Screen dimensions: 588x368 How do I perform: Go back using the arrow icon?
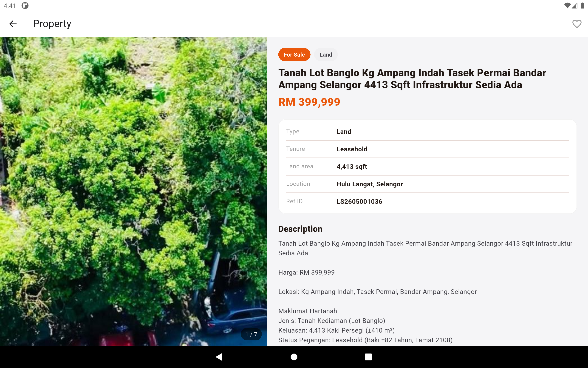click(x=13, y=24)
